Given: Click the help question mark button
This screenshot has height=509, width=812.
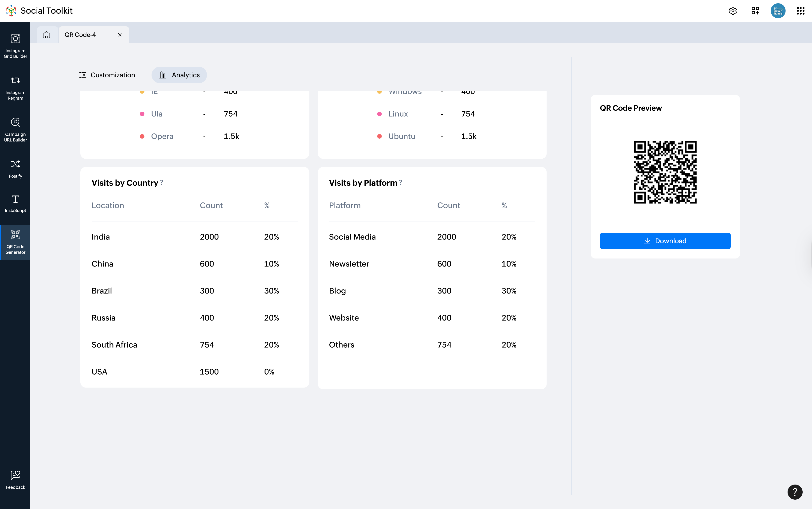Looking at the screenshot, I should 795,492.
